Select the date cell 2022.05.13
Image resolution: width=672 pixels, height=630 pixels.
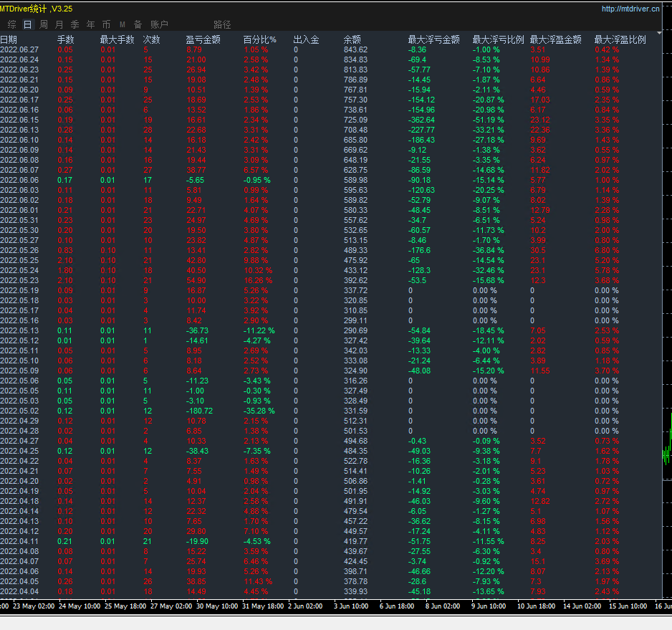pyautogui.click(x=19, y=330)
